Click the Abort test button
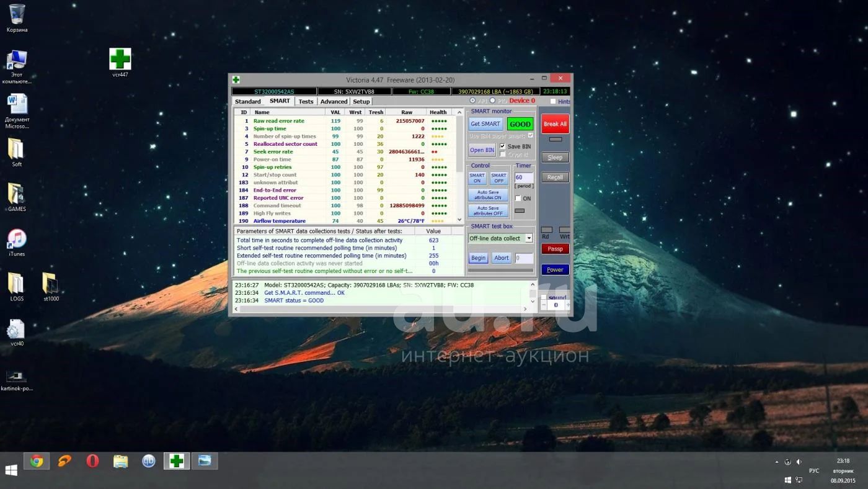 click(x=502, y=258)
